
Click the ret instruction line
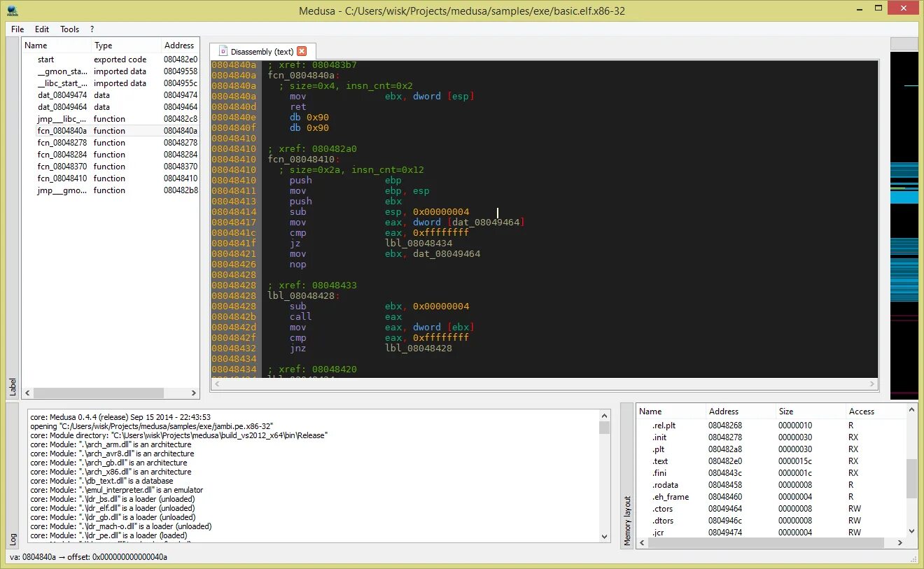pyautogui.click(x=298, y=107)
